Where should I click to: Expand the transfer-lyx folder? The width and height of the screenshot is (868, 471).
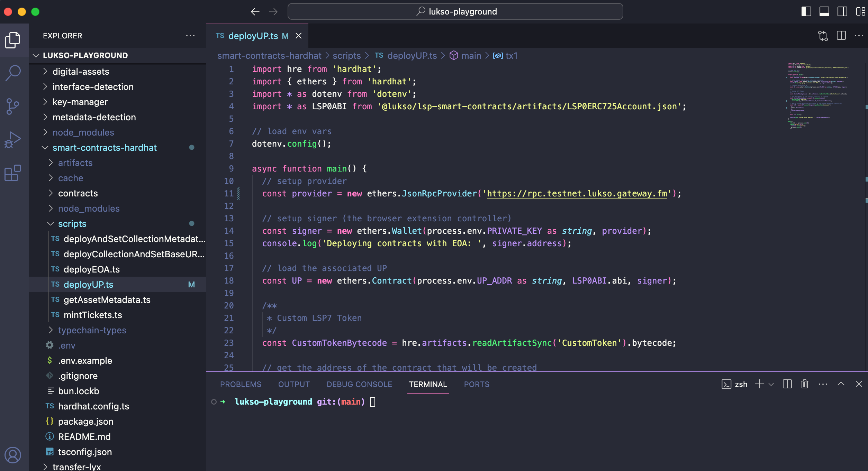[118, 467]
